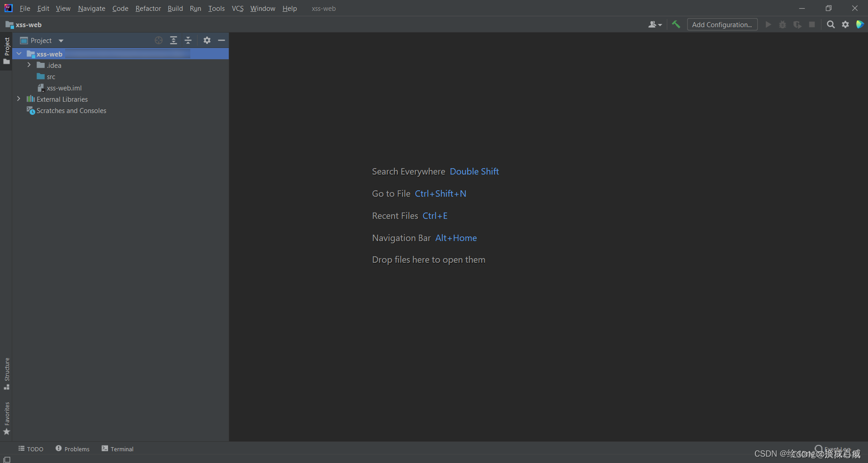
Task: Click the JetBrains Toolbox icon at top right
Action: 860,24
